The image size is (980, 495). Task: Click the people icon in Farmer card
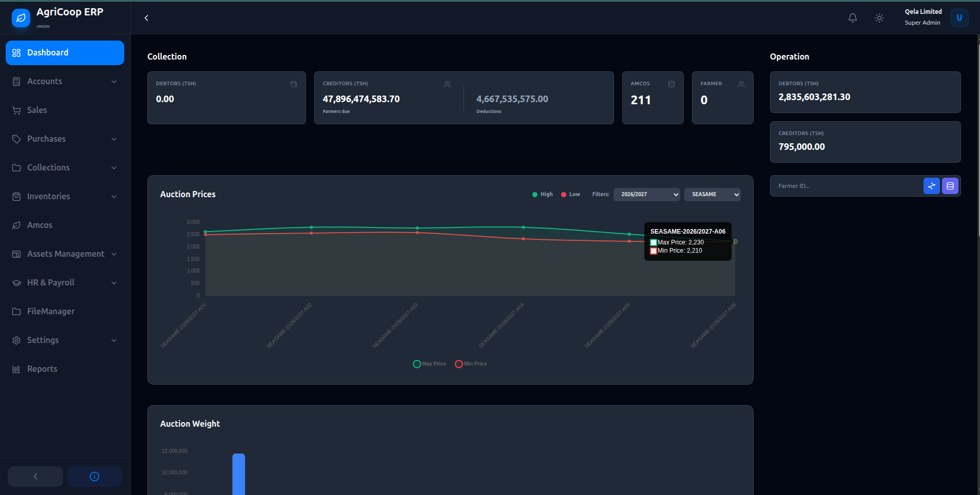tap(741, 84)
